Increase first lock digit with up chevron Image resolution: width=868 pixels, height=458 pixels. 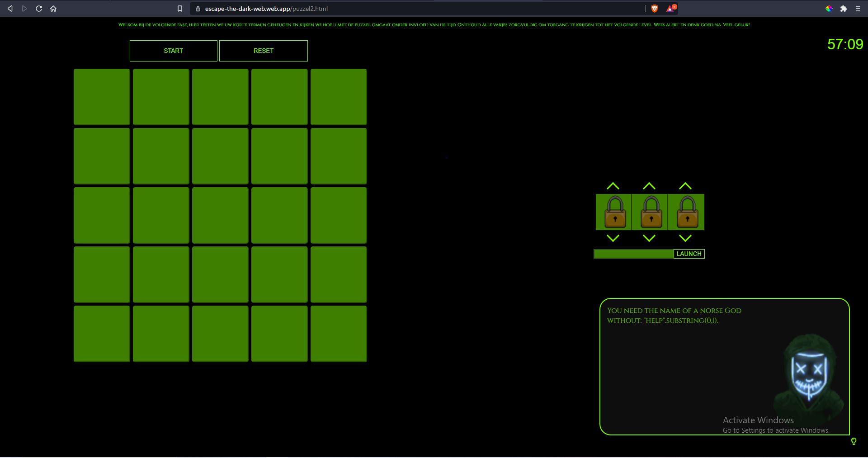(x=613, y=186)
